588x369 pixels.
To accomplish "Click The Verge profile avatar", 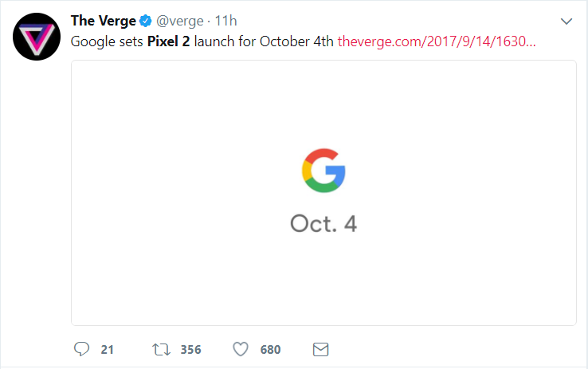I will coord(35,36).
